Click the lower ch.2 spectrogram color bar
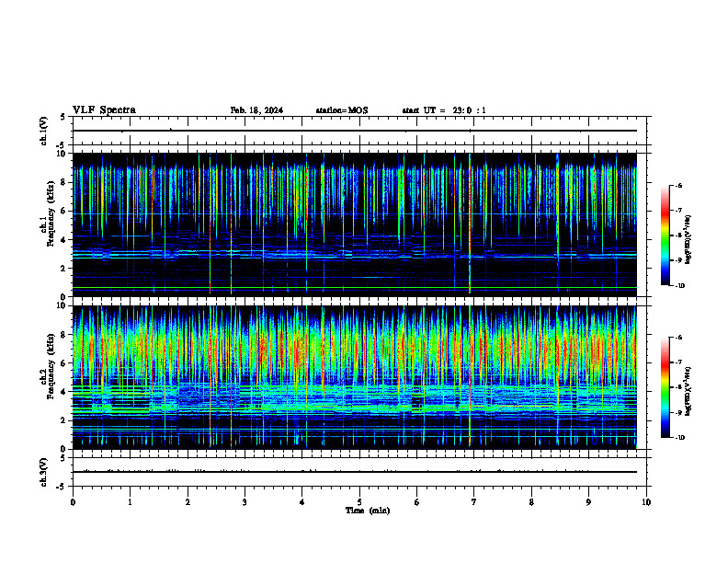Viewport: 728px width, 563px height. coord(665,387)
